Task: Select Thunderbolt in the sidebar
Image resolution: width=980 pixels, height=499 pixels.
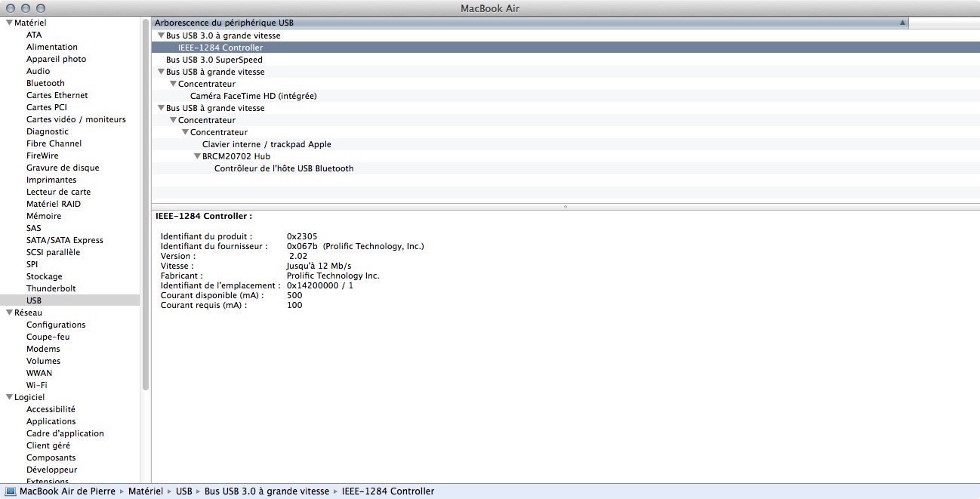Action: (x=51, y=288)
